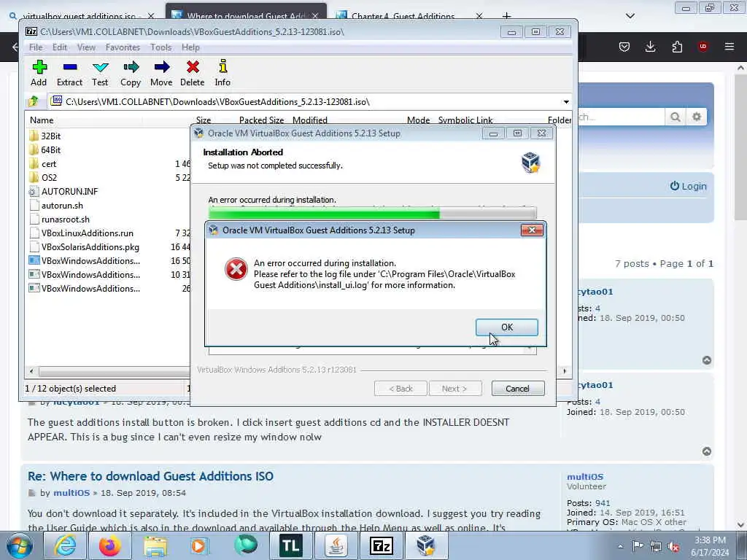The image size is (747, 560).
Task: Sort by the Modified column header
Action: point(309,120)
